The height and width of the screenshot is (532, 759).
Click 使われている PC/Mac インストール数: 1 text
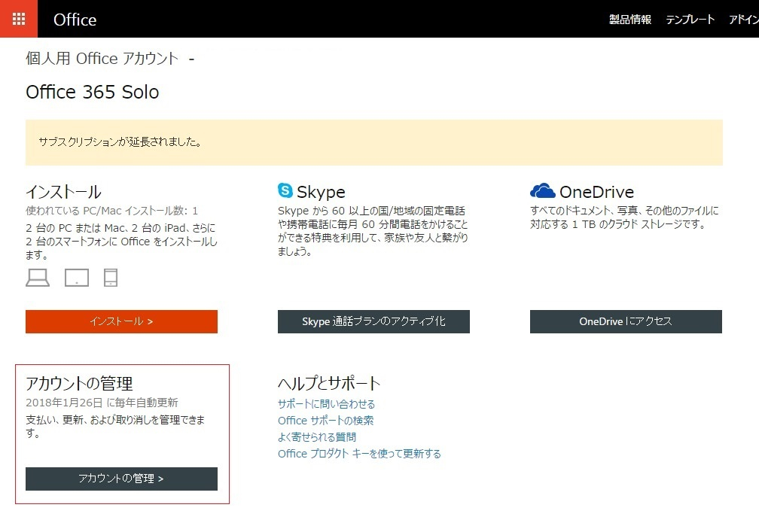[x=111, y=211]
